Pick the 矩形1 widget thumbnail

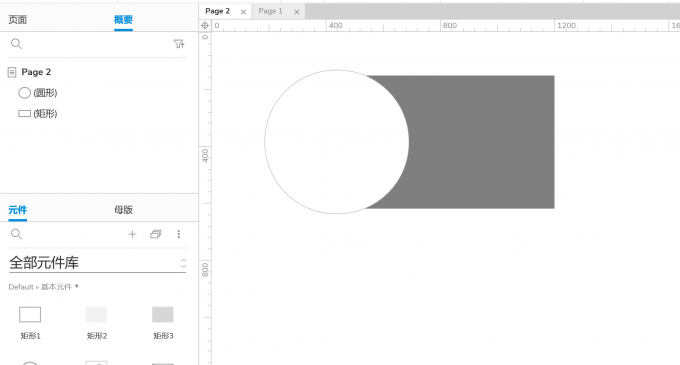(30, 315)
